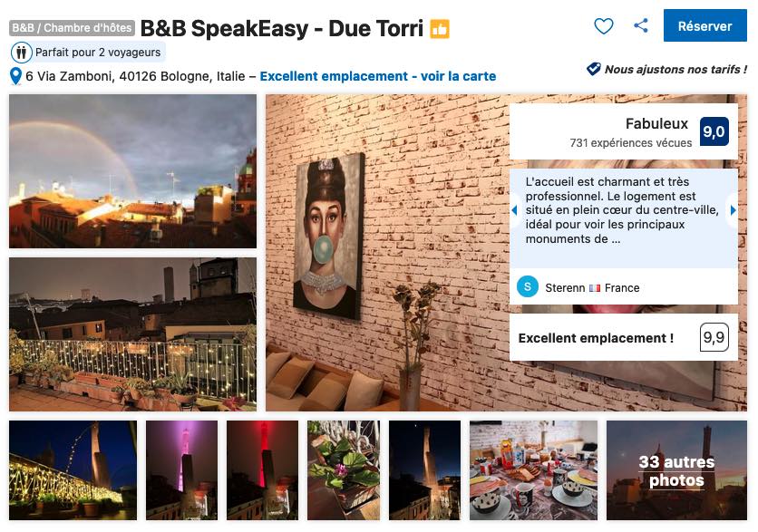This screenshot has height=532, width=758.
Task: Click the 'B&B / Chambre d'hôtes' tag
Action: pyautogui.click(x=72, y=28)
